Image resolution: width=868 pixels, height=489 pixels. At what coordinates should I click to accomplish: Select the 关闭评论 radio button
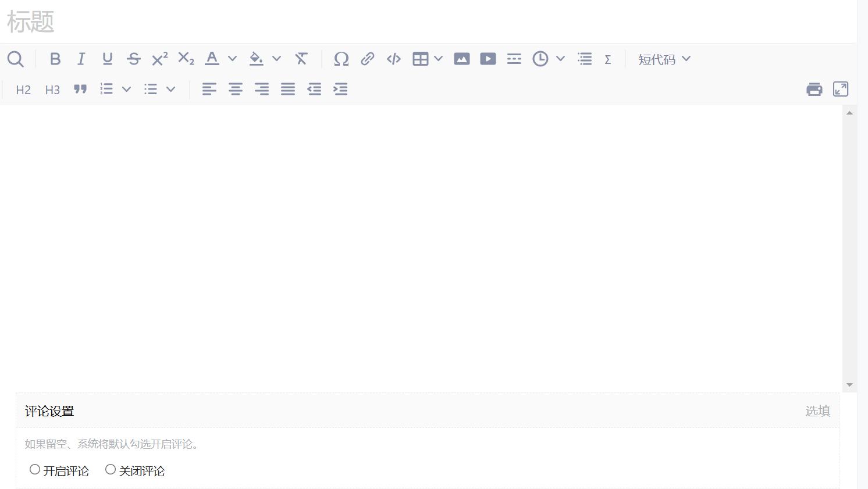pos(111,469)
